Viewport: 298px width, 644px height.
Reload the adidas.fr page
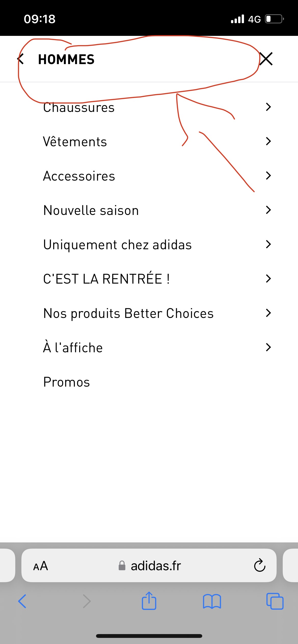pyautogui.click(x=260, y=565)
